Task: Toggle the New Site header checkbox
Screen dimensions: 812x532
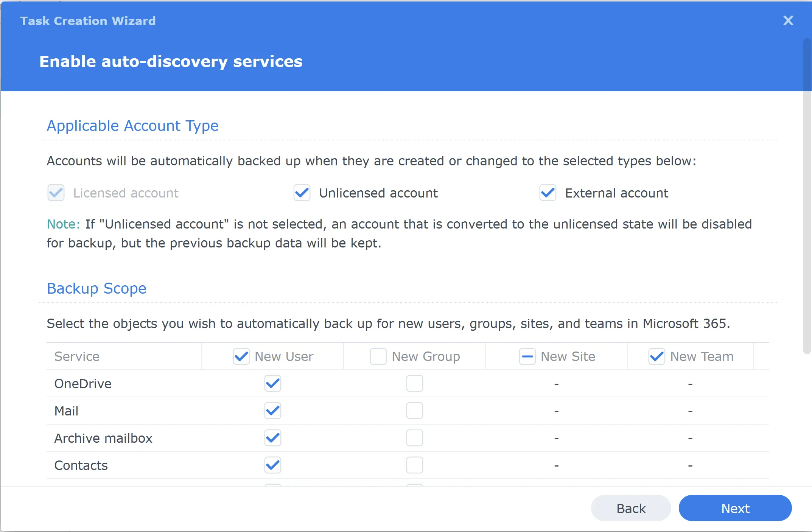Action: click(527, 356)
